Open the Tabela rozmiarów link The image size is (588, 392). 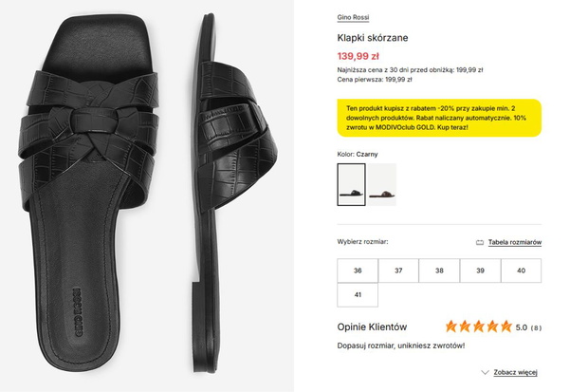514,242
